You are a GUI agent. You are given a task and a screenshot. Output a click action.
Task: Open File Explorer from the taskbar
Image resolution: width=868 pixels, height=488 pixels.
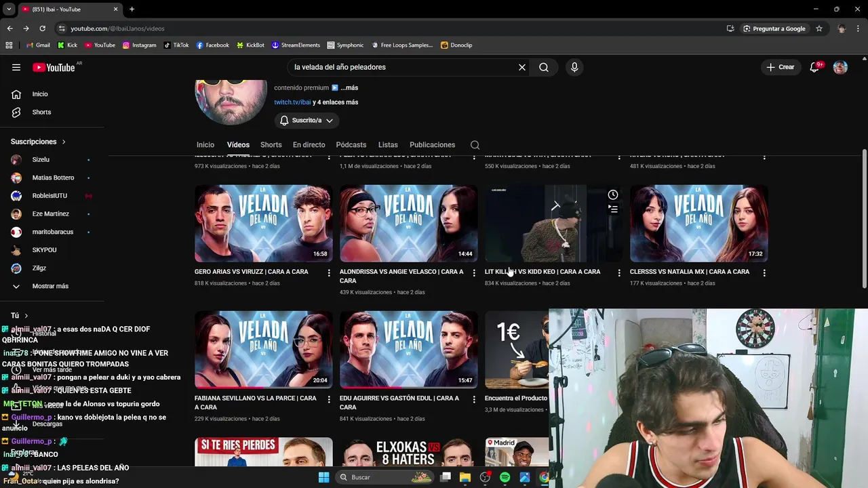[465, 477]
